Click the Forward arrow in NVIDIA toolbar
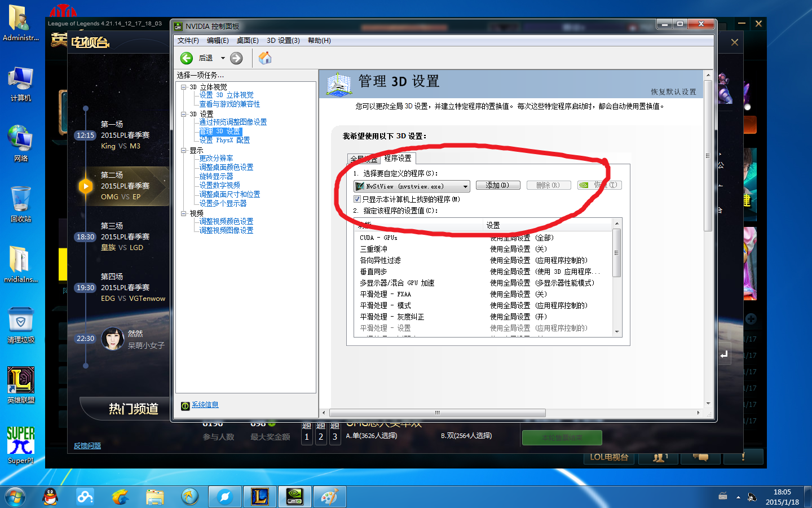Screen dimensions: 812x508 [x=236, y=58]
